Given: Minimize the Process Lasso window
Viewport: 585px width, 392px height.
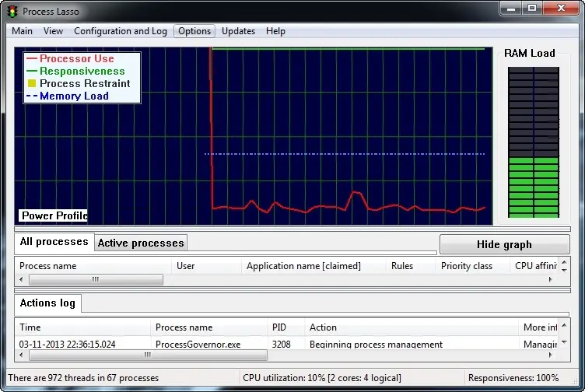Looking at the screenshot, I should point(511,9).
